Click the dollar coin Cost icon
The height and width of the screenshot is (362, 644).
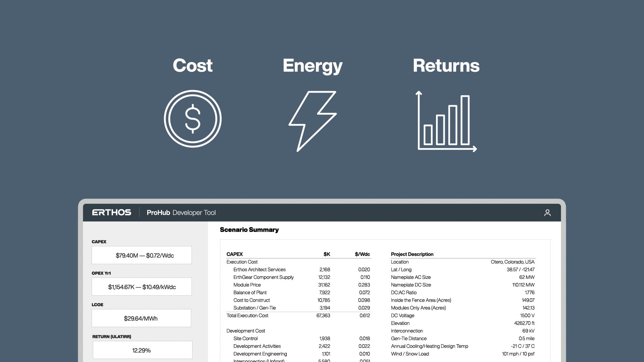coord(193,119)
